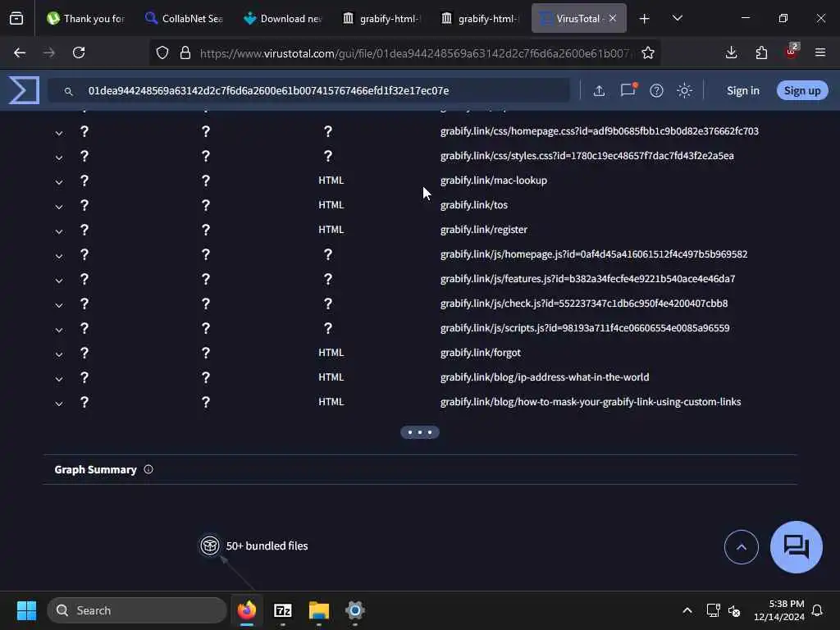Image resolution: width=840 pixels, height=630 pixels.
Task: Open Settings gear from the taskbar
Action: coord(354,610)
